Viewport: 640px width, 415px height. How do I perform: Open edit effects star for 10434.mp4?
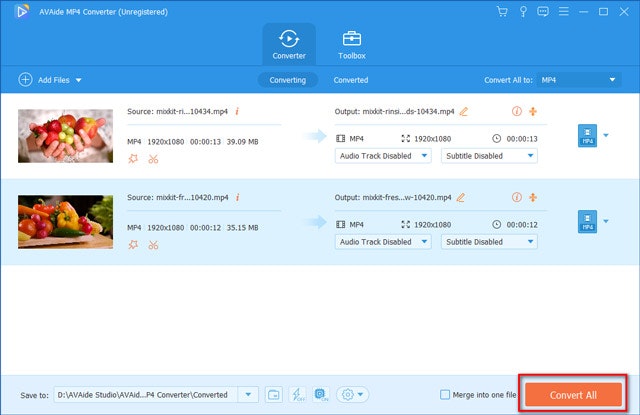pos(133,159)
